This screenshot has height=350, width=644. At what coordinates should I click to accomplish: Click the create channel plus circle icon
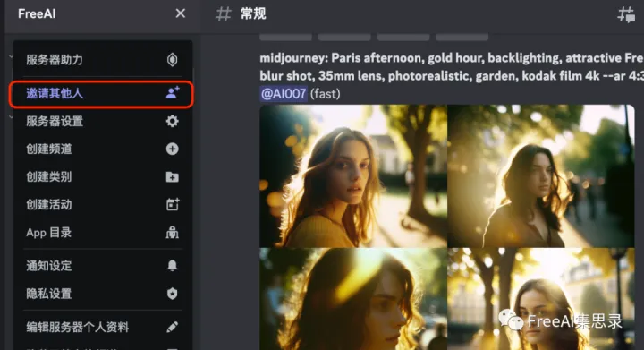point(172,149)
